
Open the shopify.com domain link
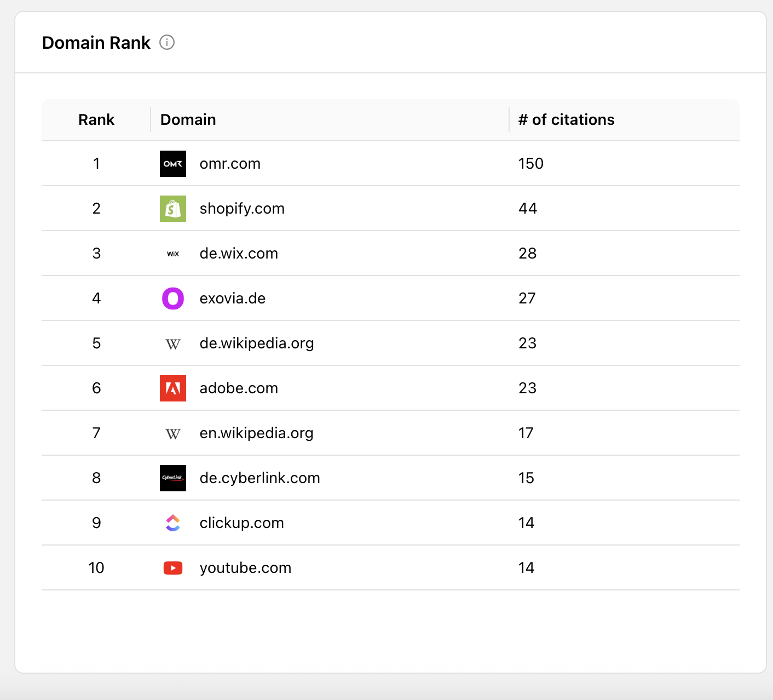pyautogui.click(x=242, y=209)
